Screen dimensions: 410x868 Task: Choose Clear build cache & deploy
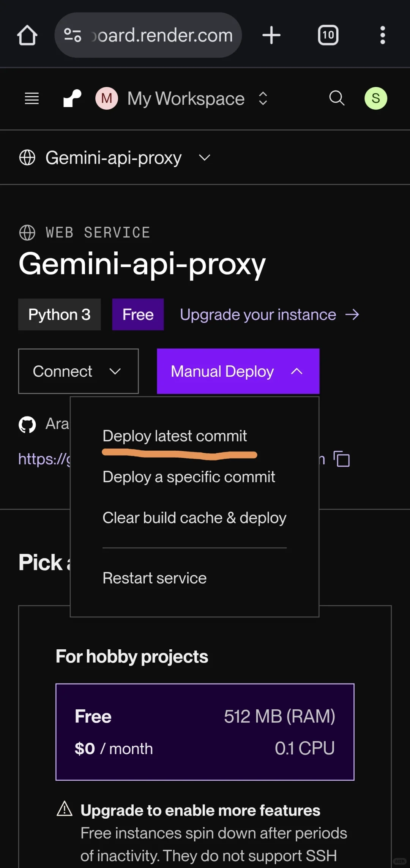pos(194,518)
